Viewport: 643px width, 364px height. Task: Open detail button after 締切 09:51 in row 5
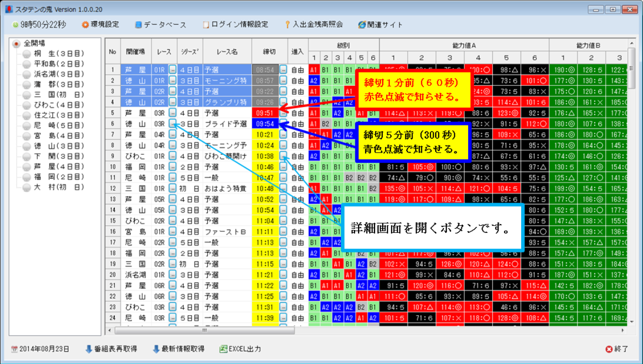tap(283, 113)
